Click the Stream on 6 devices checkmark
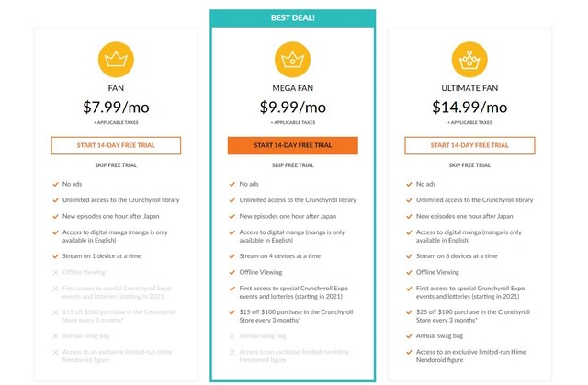Screen dimensions: 588x385 click(409, 256)
